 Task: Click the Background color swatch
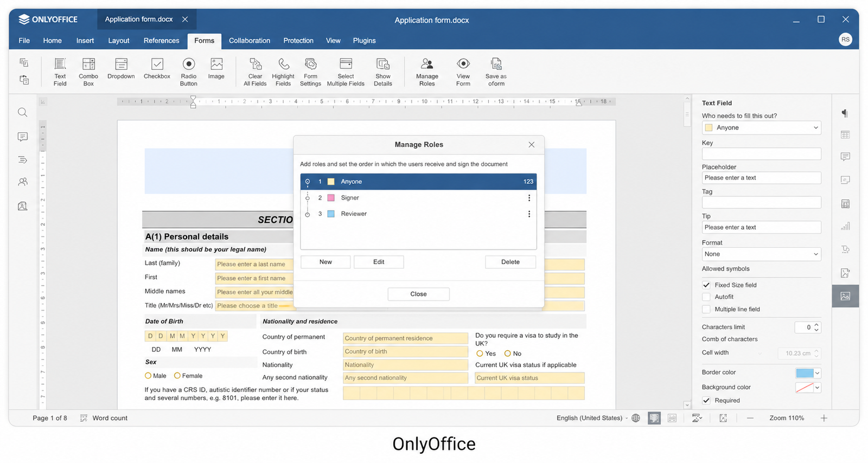(805, 387)
